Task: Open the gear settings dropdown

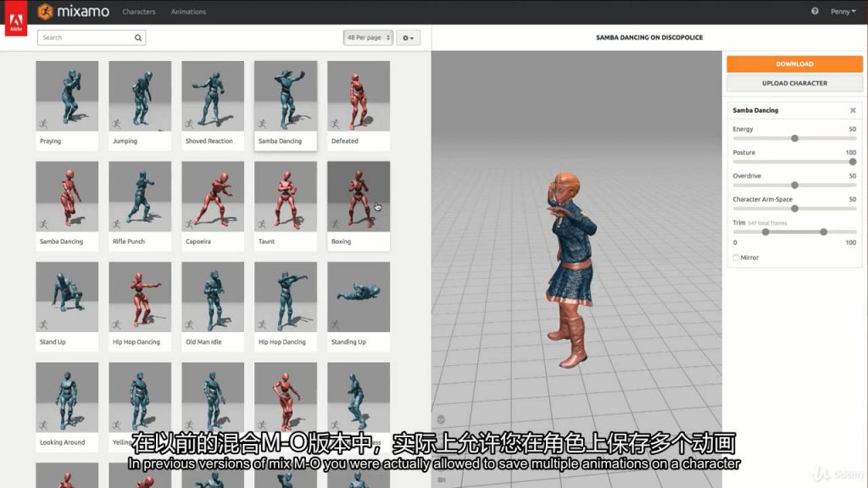Action: click(408, 37)
